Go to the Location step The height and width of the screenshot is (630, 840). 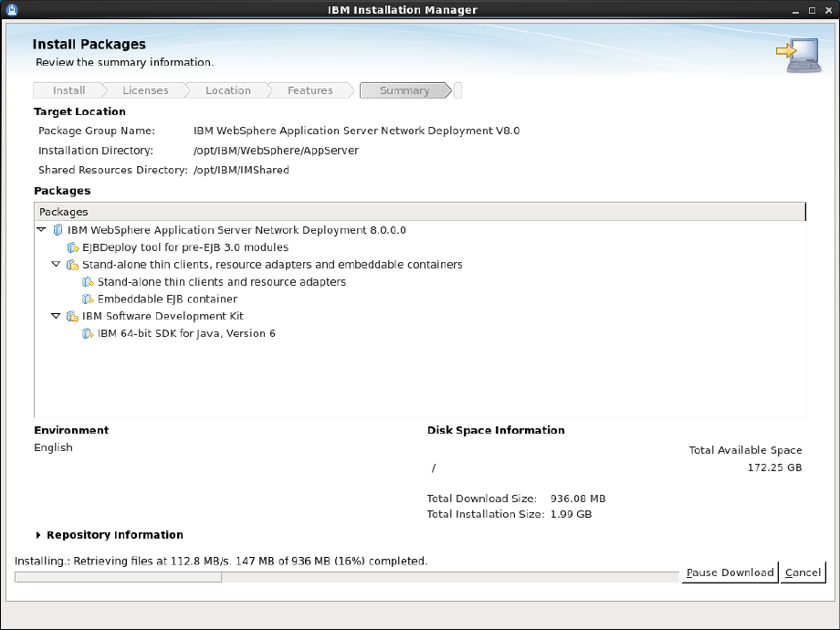point(227,90)
